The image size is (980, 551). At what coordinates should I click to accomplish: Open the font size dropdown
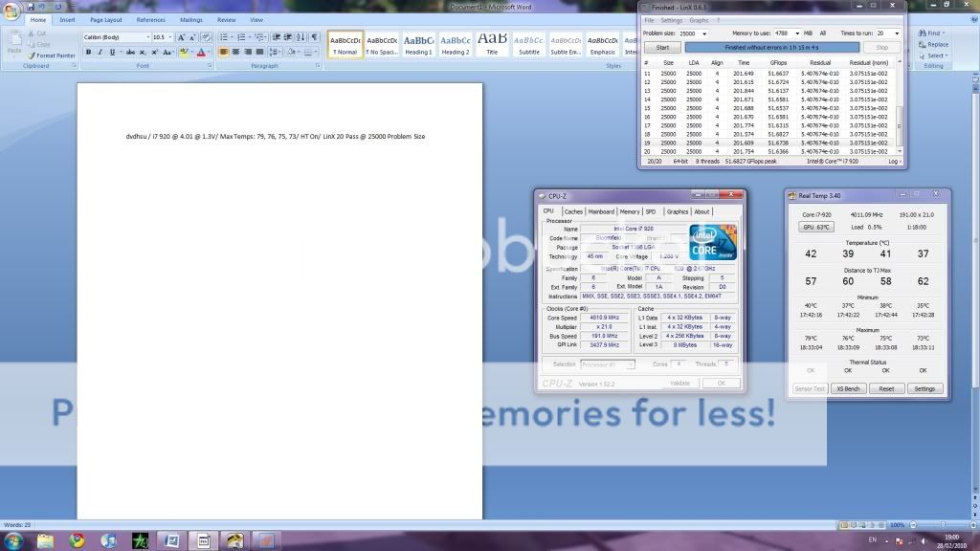tap(170, 37)
